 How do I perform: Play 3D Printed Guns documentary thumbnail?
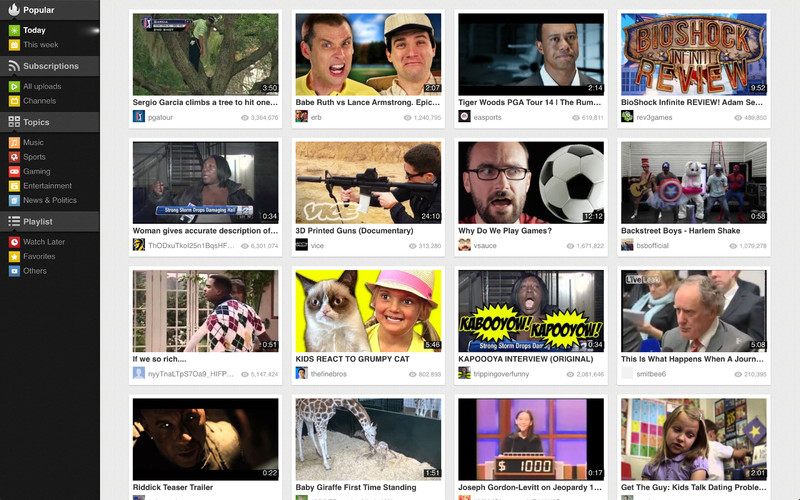point(368,183)
